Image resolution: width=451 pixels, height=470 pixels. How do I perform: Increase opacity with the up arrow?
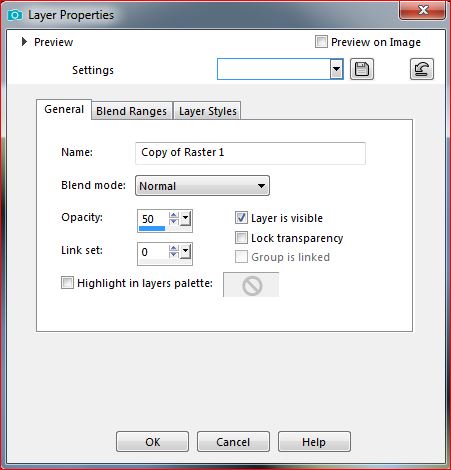(174, 215)
